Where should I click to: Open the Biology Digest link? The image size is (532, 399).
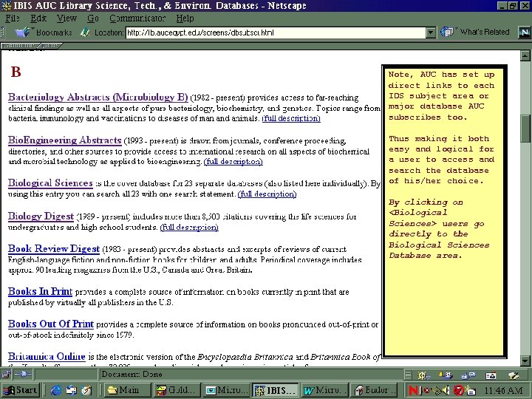41,216
